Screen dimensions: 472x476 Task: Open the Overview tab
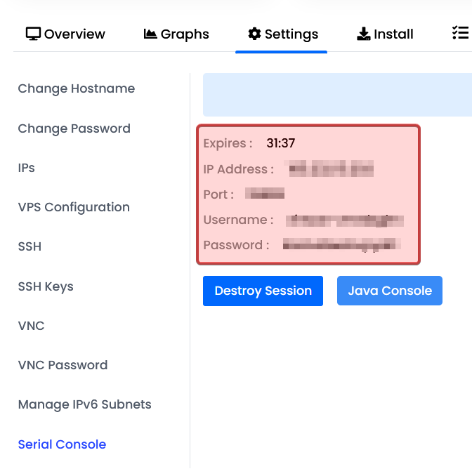tap(74, 34)
